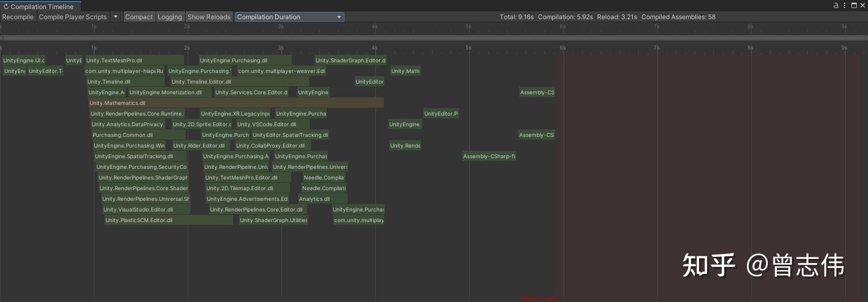Select Compiled Assemblies: 58 text
Image resolution: width=868 pixels, height=302 pixels.
678,17
